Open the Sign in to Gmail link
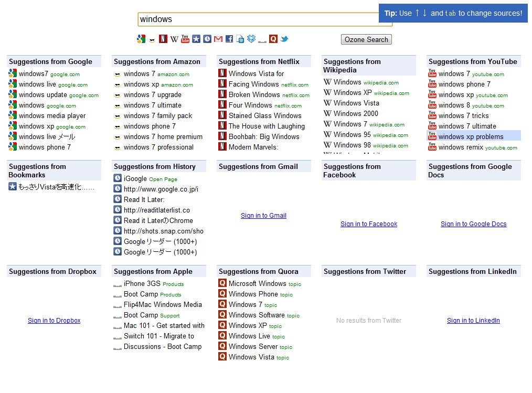This screenshot has width=532, height=393. point(263,216)
